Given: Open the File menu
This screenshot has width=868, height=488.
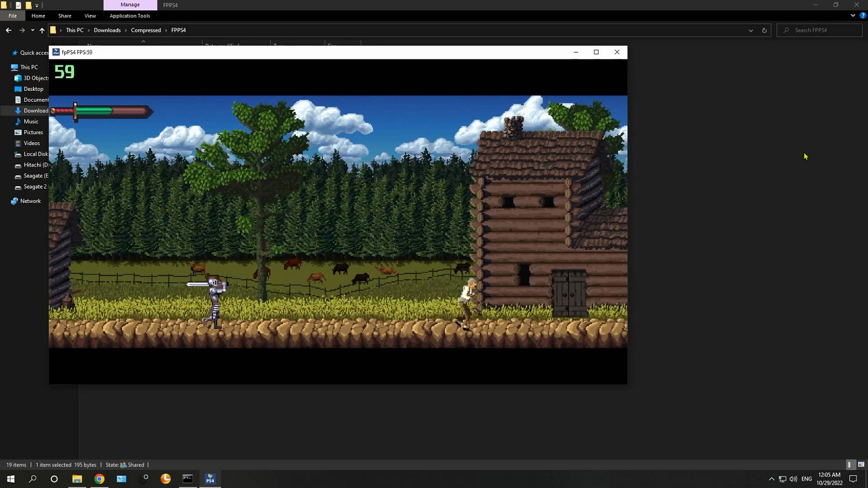Looking at the screenshot, I should (x=12, y=16).
